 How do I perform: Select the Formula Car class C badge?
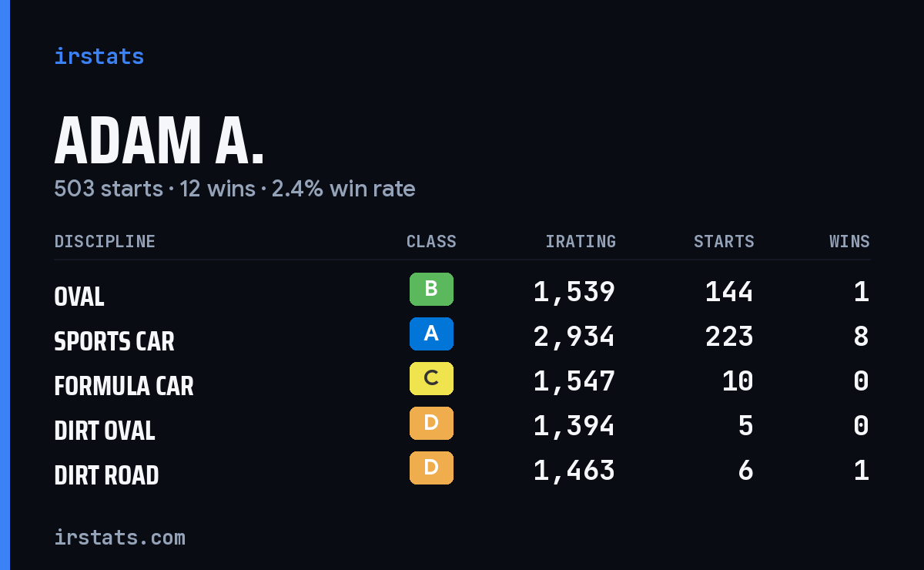click(431, 379)
